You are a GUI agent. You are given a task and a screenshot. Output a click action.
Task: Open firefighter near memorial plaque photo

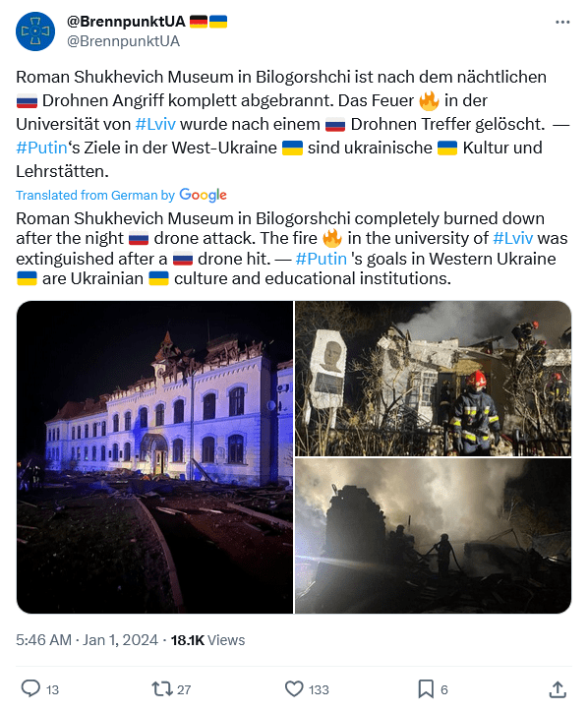coord(434,379)
